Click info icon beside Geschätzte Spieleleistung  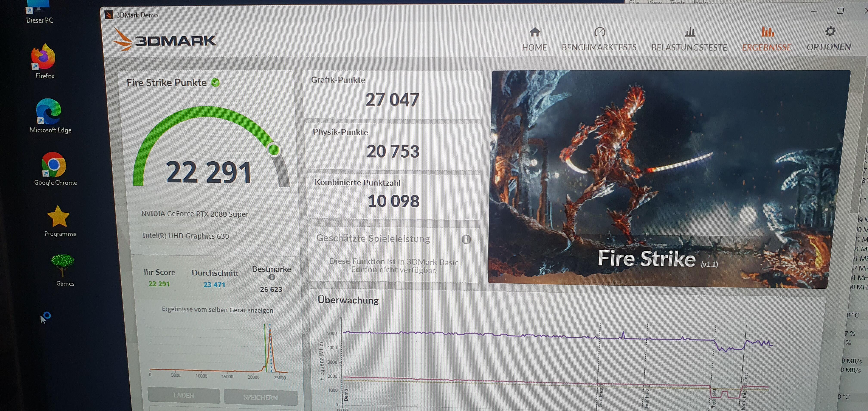tap(466, 239)
